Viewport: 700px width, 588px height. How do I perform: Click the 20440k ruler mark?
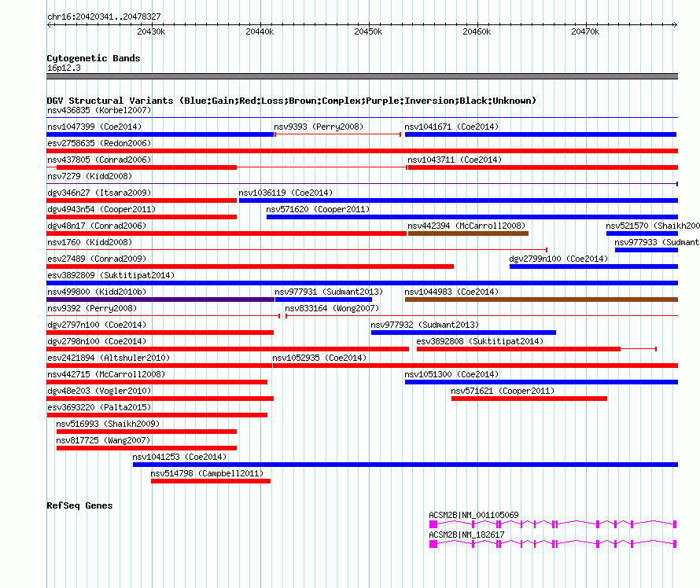[260, 31]
